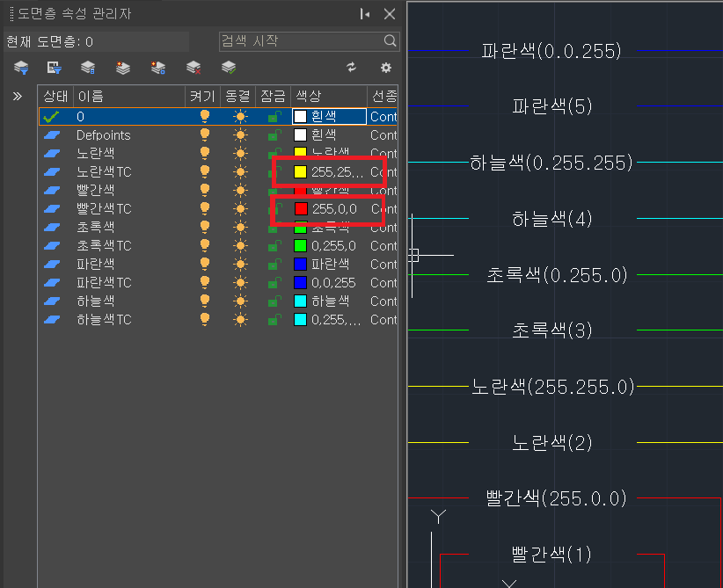
Task: Click the search magnifier icon
Action: pos(391,41)
